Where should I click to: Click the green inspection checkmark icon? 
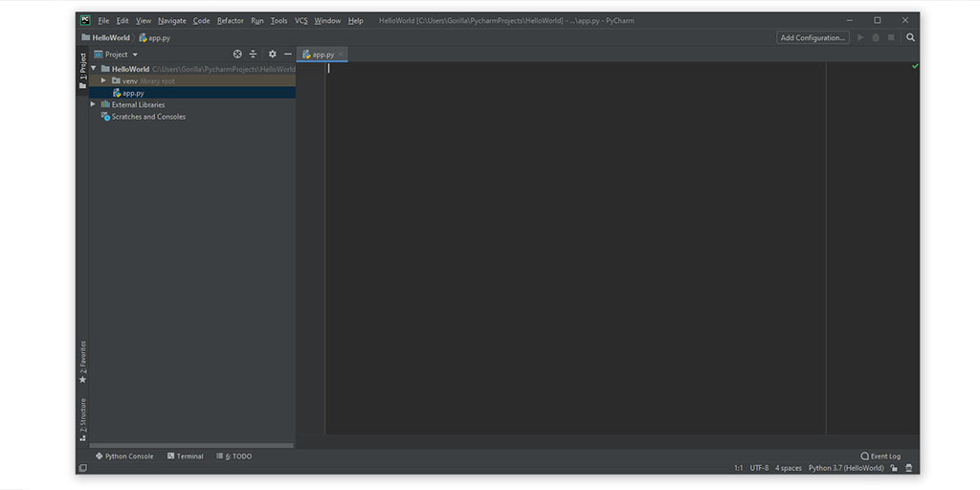click(915, 66)
